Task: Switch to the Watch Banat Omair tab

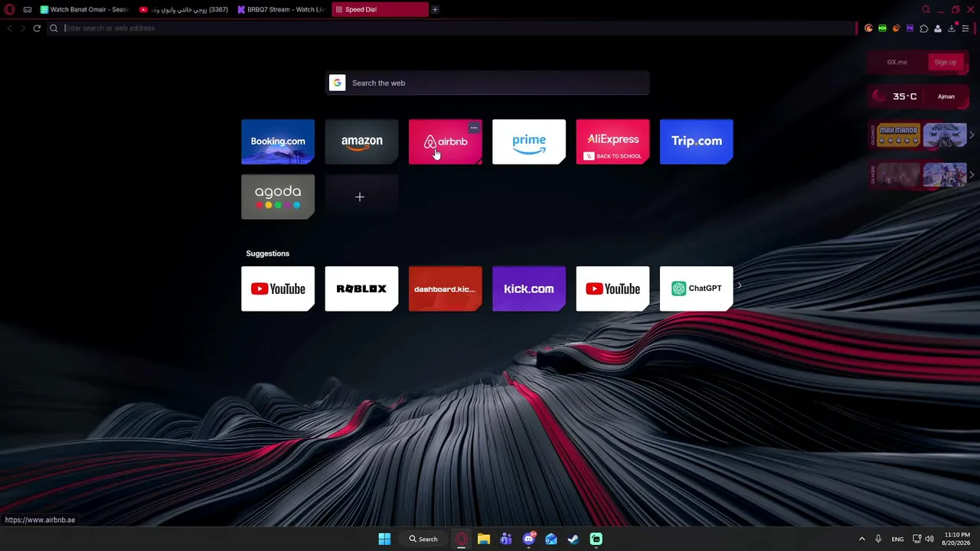Action: click(x=84, y=9)
